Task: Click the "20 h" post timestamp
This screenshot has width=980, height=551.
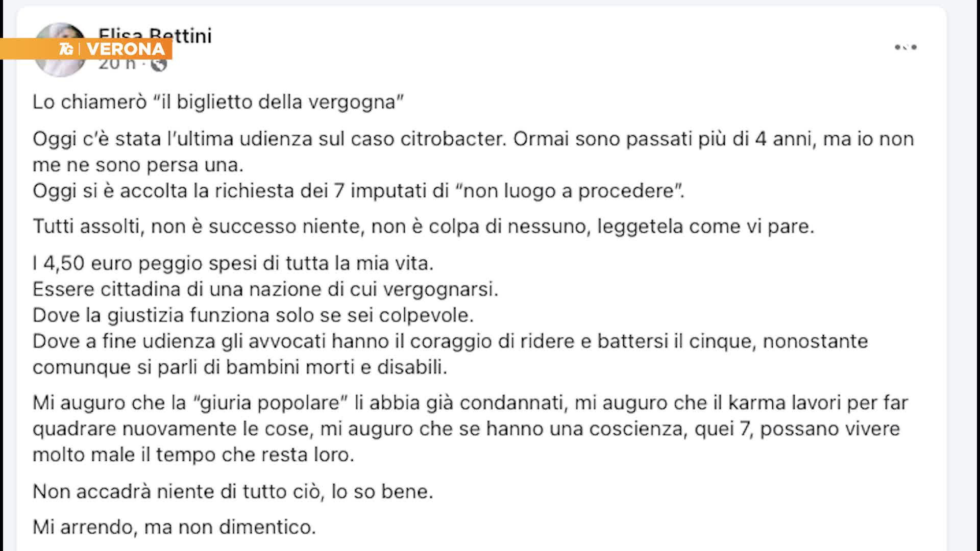Action: click(x=117, y=65)
